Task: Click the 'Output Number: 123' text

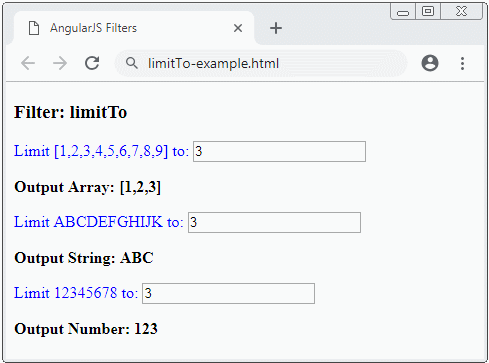Action: [x=86, y=329]
